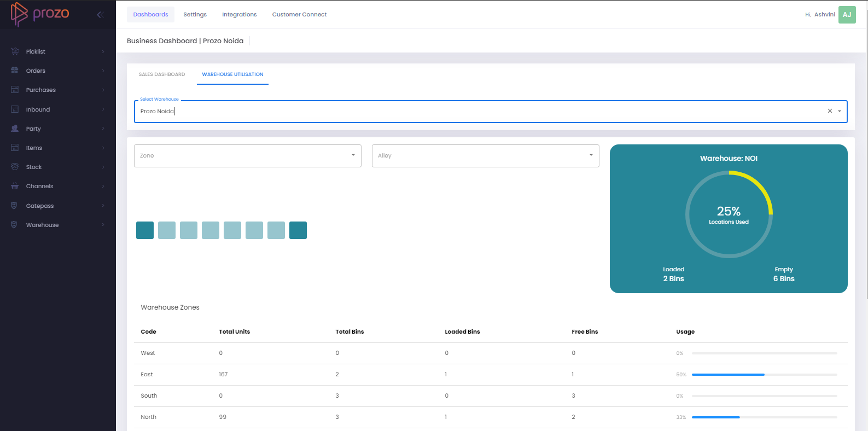Open the Settings top menu
The image size is (868, 431).
click(x=195, y=15)
